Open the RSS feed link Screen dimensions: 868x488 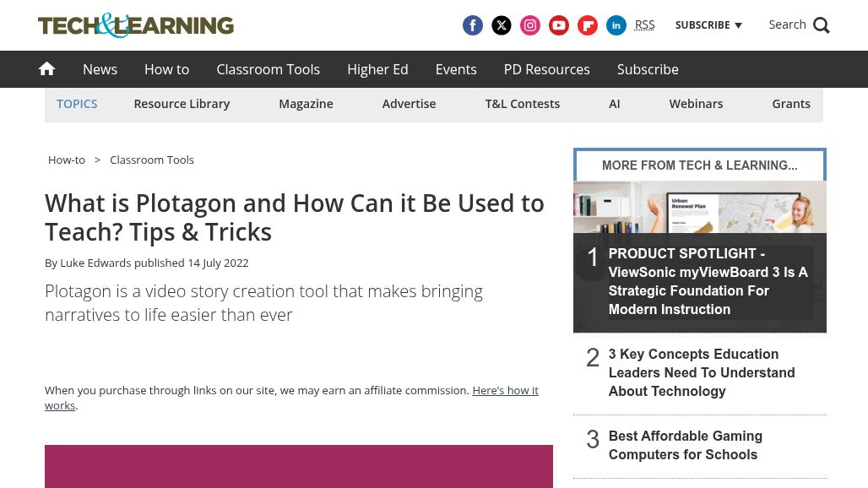tap(644, 24)
